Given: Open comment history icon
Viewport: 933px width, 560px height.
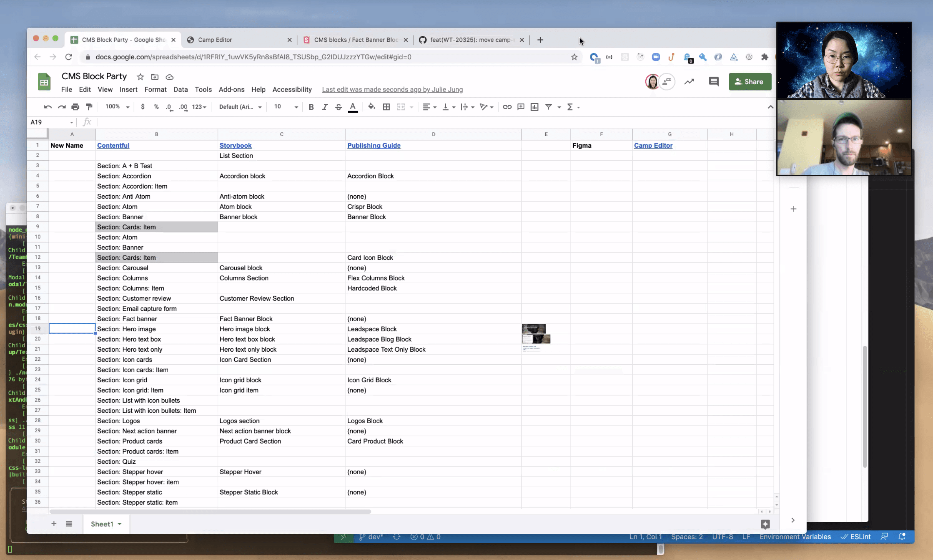Looking at the screenshot, I should coord(713,82).
